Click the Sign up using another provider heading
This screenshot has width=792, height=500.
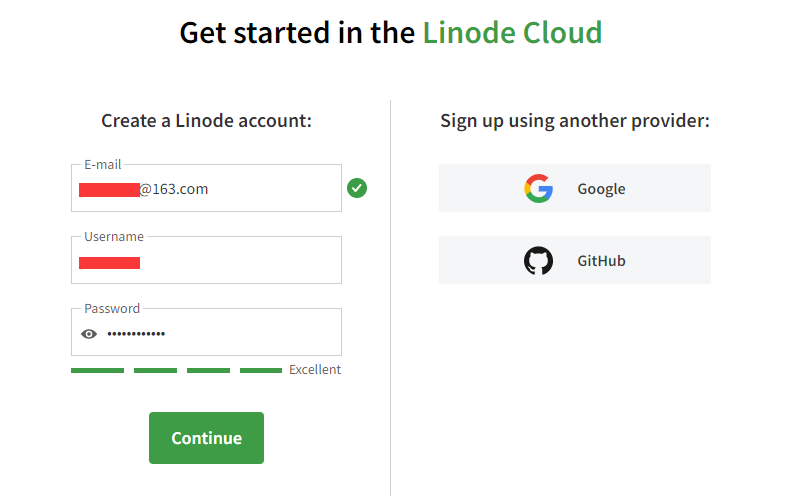(x=575, y=121)
